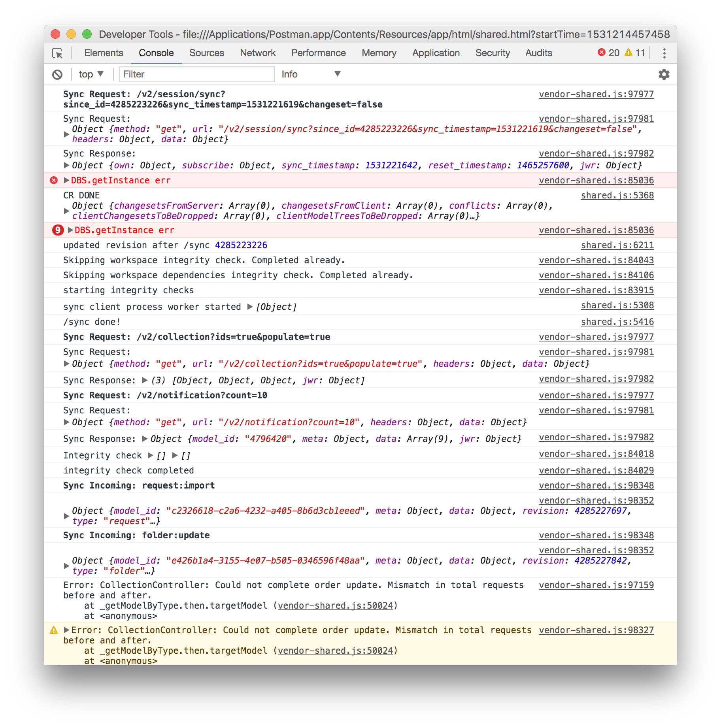Open the 'top' frame selector dropdown
Image resolution: width=721 pixels, height=728 pixels.
[x=90, y=74]
